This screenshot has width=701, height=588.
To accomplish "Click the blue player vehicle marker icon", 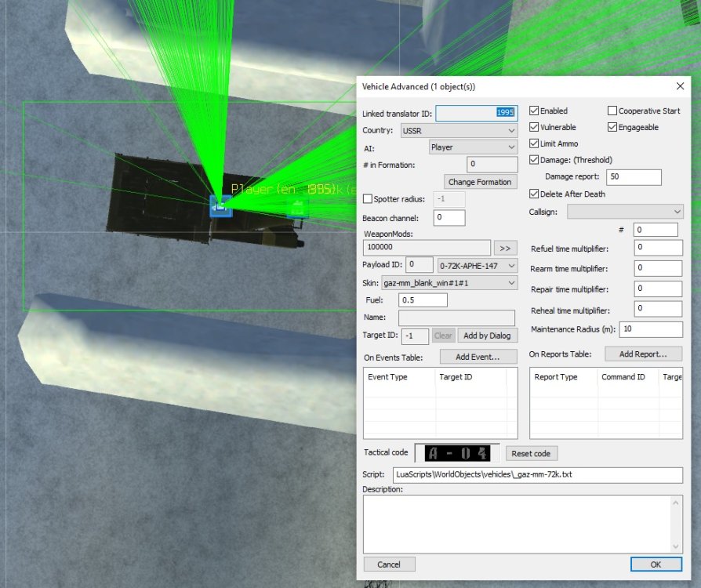I will click(x=221, y=206).
